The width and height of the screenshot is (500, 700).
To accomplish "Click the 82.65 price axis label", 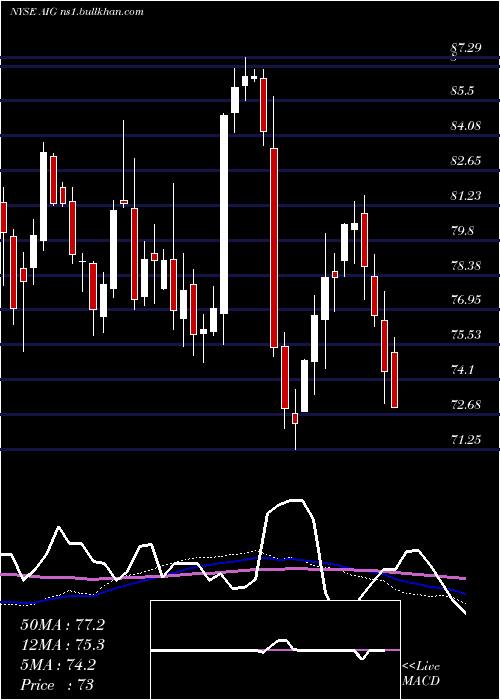I will 466,161.
